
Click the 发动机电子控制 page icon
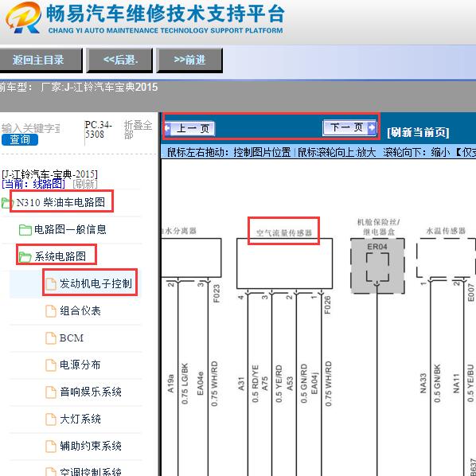51,284
